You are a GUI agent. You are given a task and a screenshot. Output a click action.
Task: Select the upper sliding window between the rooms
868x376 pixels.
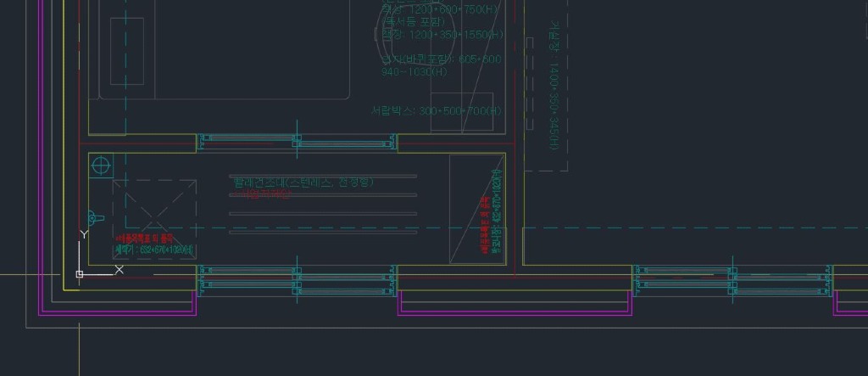pos(297,142)
